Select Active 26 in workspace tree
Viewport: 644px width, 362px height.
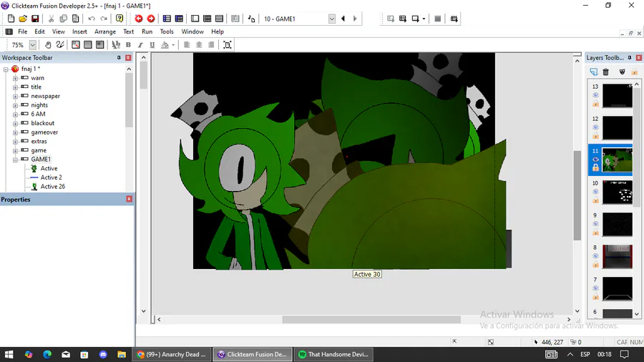pyautogui.click(x=52, y=187)
